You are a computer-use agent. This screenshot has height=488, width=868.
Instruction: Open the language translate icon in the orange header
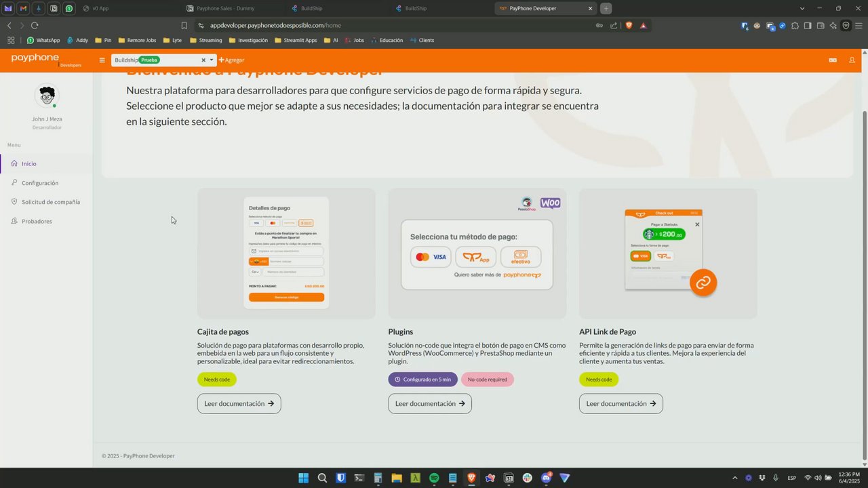[833, 60]
